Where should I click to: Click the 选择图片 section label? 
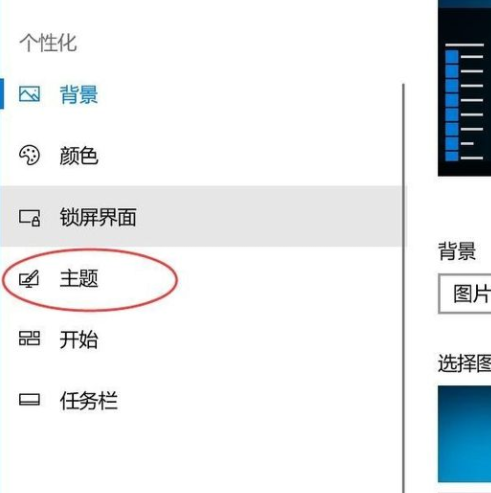[464, 363]
